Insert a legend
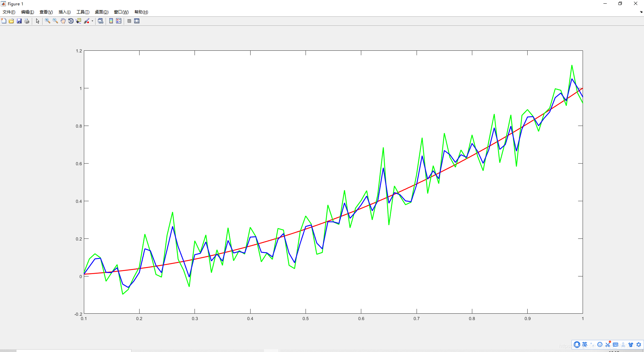The height and width of the screenshot is (352, 644). (119, 21)
